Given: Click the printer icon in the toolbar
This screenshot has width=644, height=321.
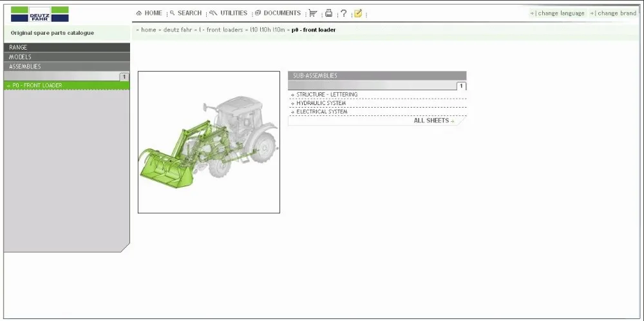Looking at the screenshot, I should 328,13.
